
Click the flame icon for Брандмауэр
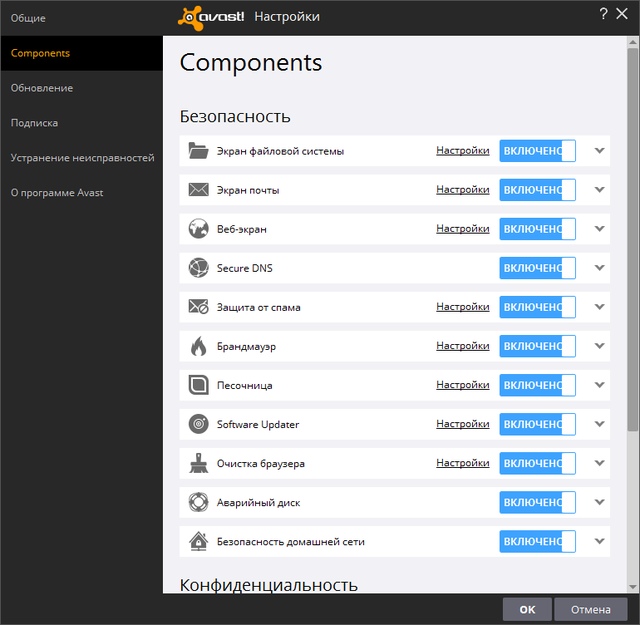click(198, 346)
